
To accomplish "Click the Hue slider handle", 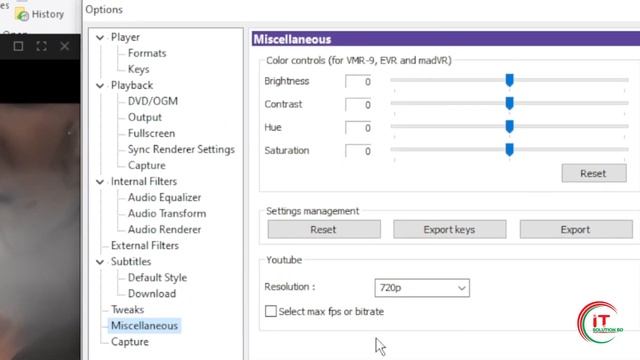I will click(509, 127).
